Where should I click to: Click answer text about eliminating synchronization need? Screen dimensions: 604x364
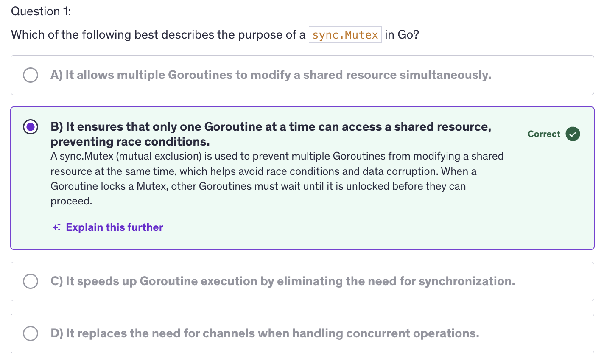pos(282,281)
